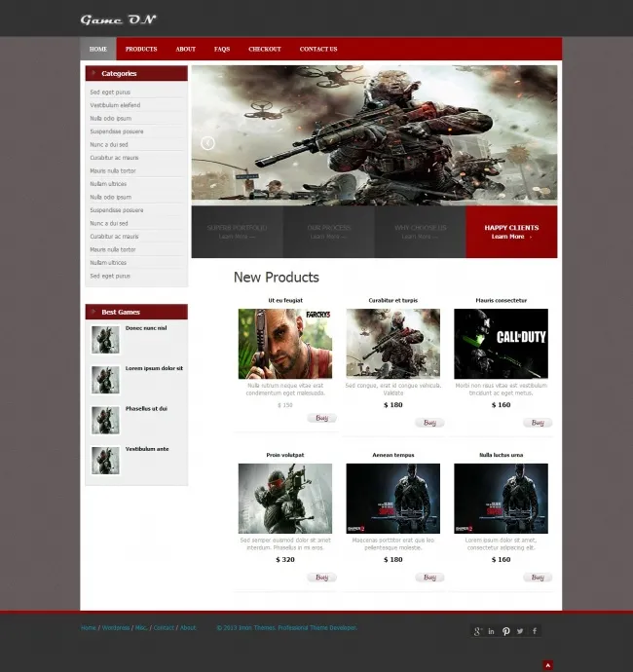Open the Curabitur et turpis soldier image
This screenshot has width=633, height=672.
tap(393, 344)
